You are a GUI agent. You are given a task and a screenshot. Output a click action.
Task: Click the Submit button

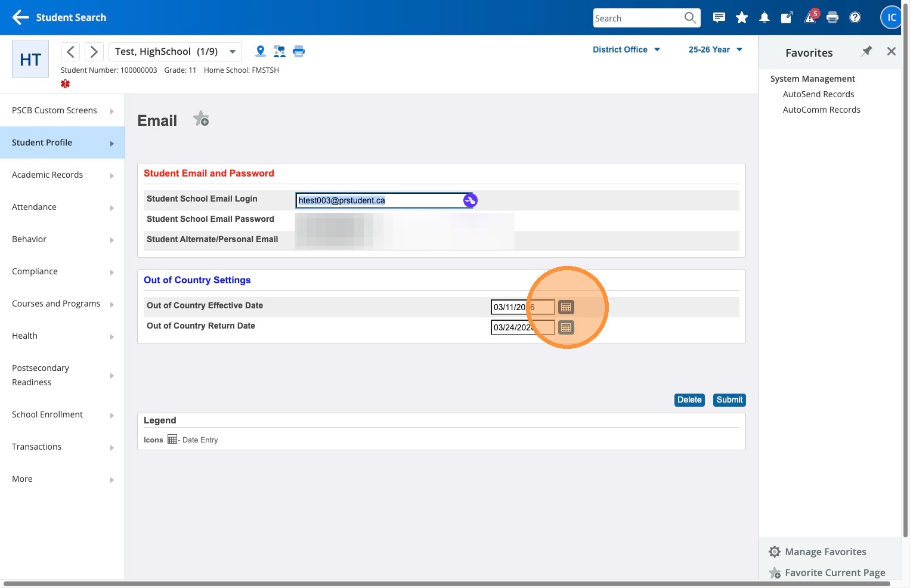coord(729,400)
